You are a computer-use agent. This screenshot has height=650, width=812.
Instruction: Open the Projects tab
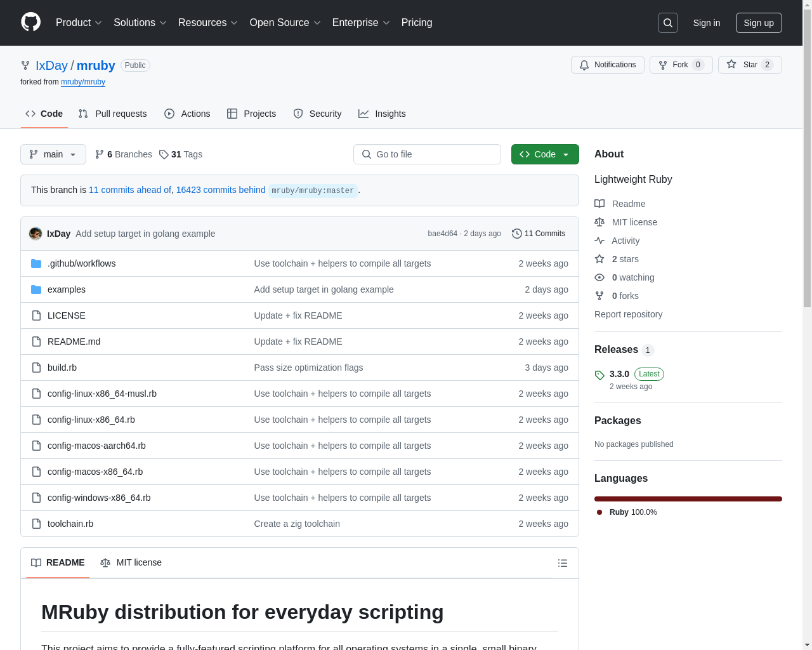pyautogui.click(x=252, y=114)
